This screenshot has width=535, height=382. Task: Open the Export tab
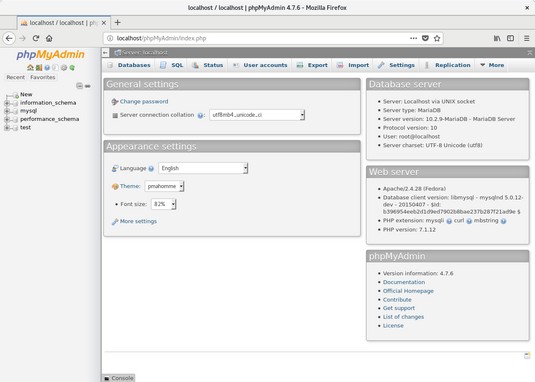(x=312, y=65)
